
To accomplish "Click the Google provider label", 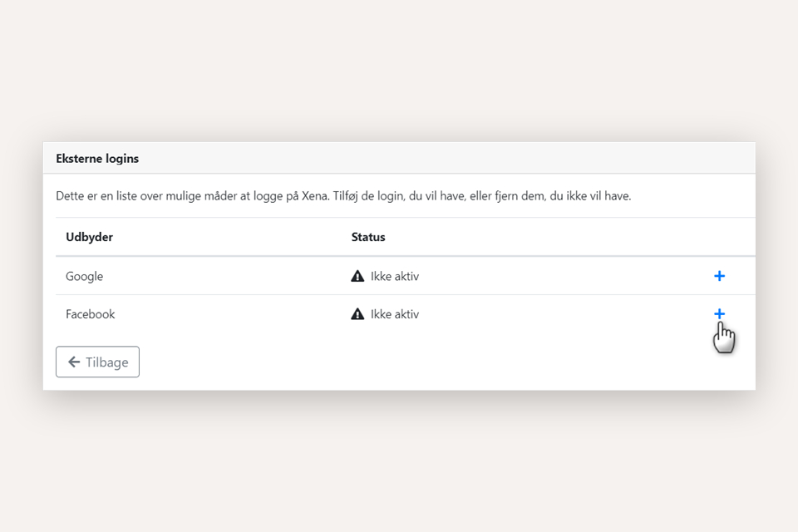I will (84, 275).
